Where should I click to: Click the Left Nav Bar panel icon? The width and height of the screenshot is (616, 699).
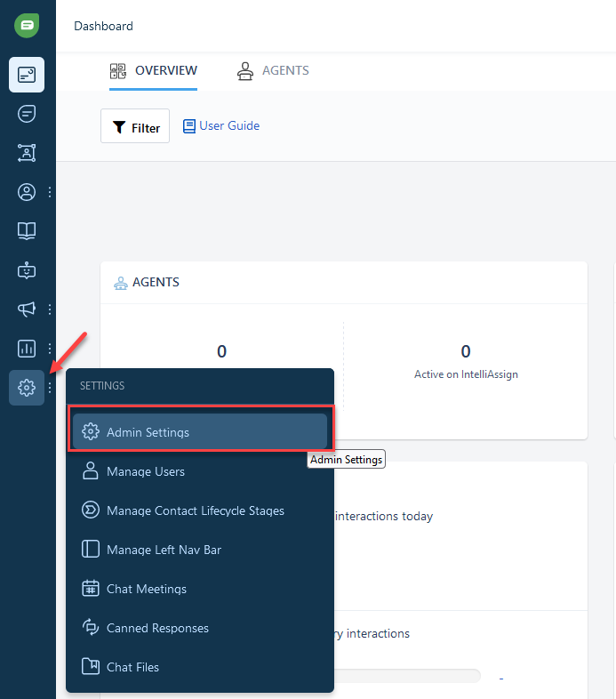pos(91,550)
